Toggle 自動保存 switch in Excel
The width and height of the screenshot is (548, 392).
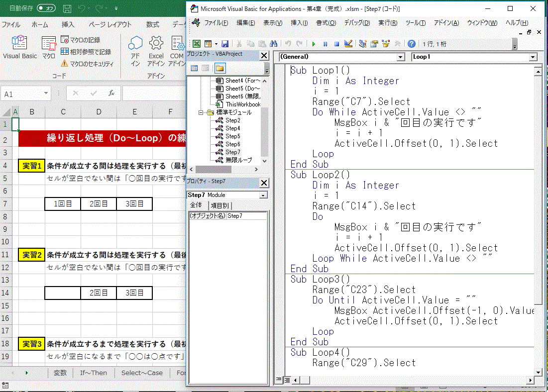[46, 7]
